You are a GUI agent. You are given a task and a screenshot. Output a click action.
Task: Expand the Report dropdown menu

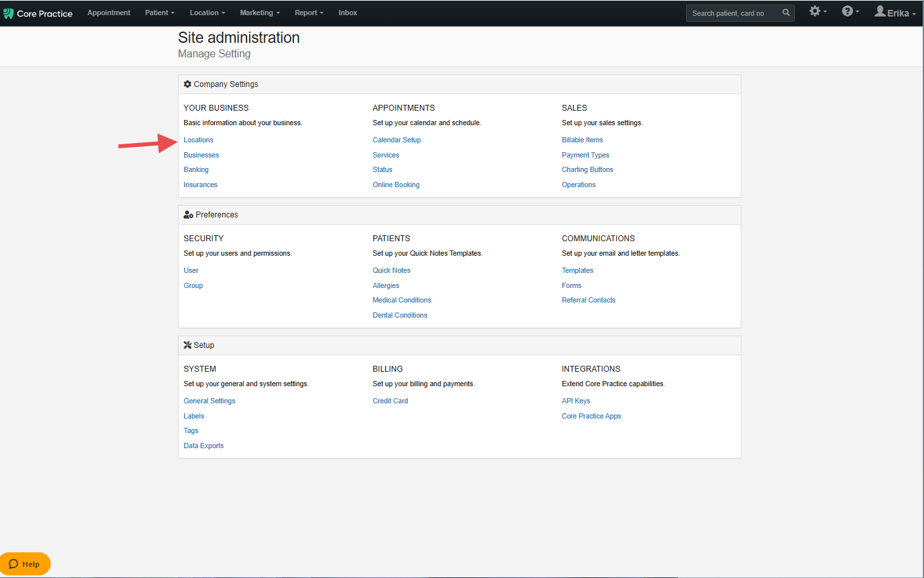click(309, 13)
